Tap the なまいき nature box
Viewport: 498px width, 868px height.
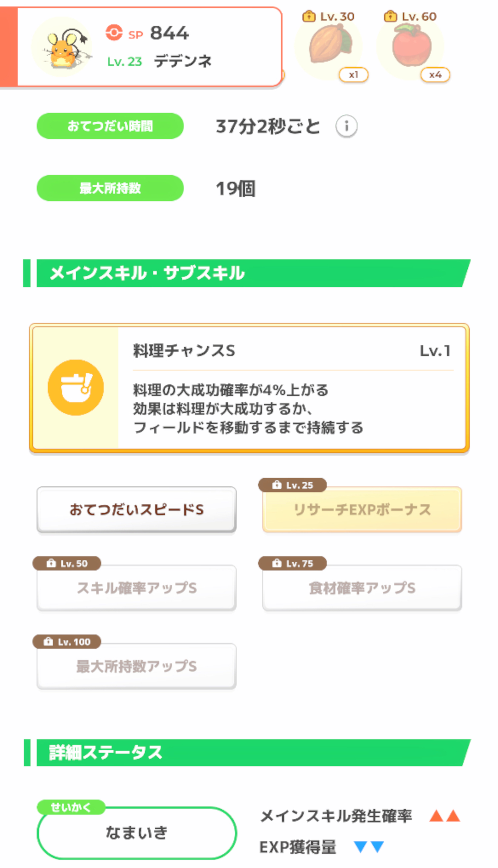click(137, 833)
